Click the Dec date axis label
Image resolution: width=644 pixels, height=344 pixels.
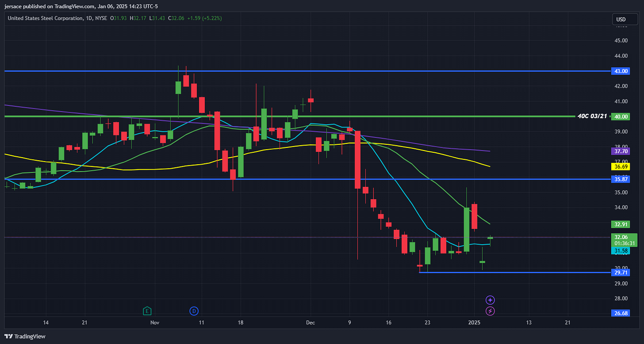point(310,323)
